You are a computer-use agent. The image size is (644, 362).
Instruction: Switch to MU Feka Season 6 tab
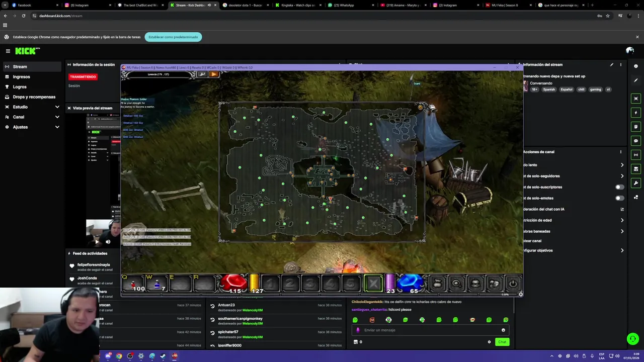pyautogui.click(x=507, y=5)
